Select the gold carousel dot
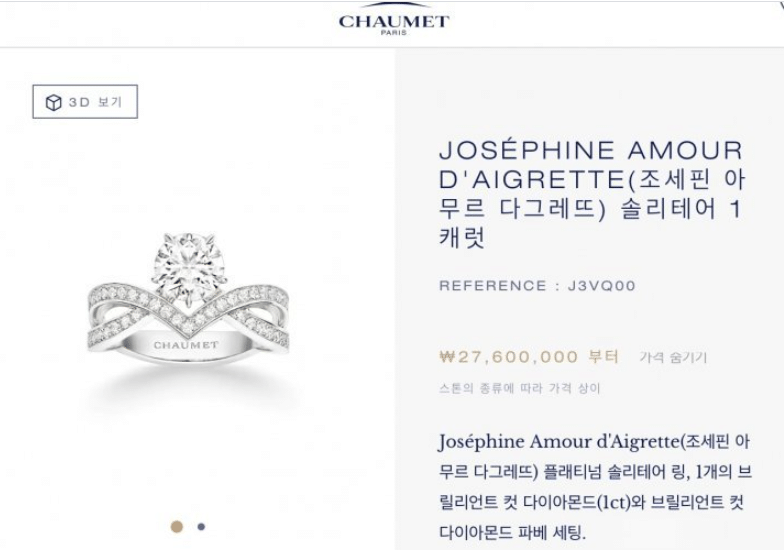Viewport: 784px width, 550px height. click(176, 526)
